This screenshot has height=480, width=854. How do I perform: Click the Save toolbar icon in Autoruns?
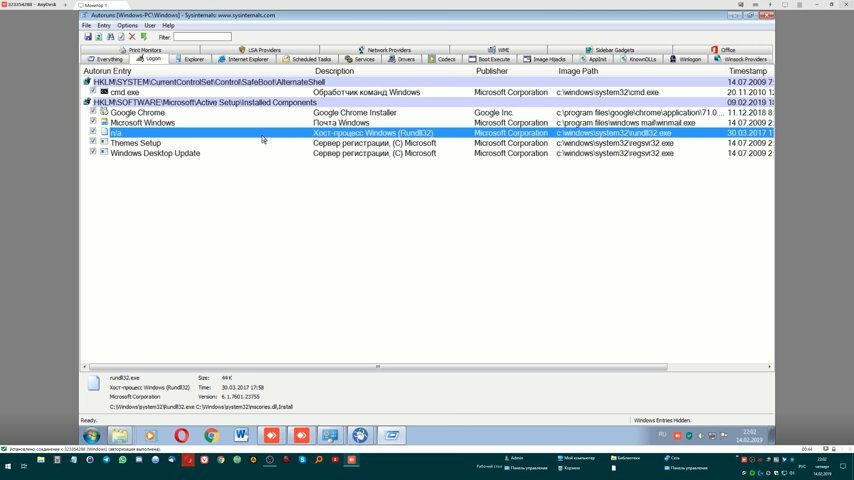[88, 37]
